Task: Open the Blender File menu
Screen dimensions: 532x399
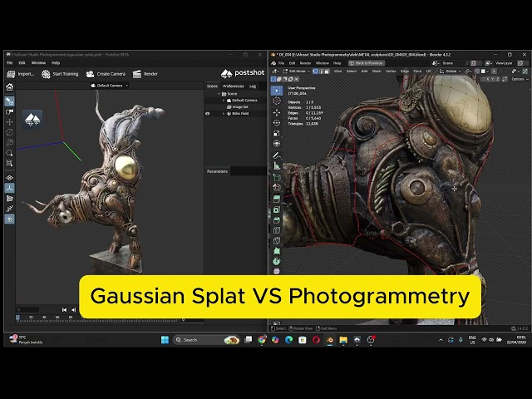Action: pos(281,63)
